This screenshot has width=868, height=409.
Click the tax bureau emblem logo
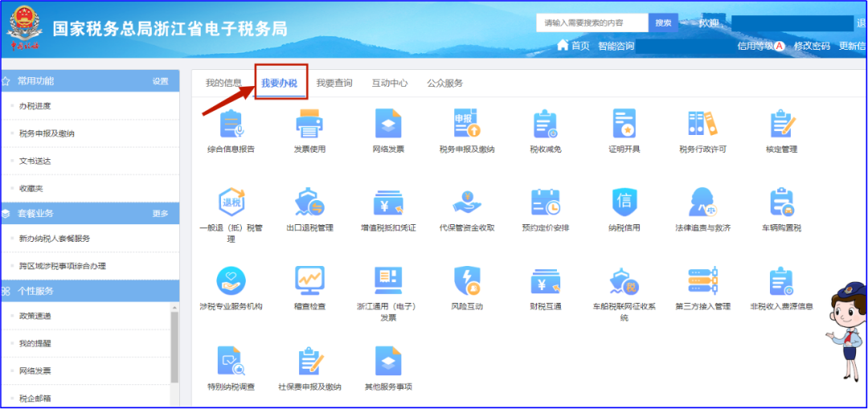pyautogui.click(x=25, y=29)
